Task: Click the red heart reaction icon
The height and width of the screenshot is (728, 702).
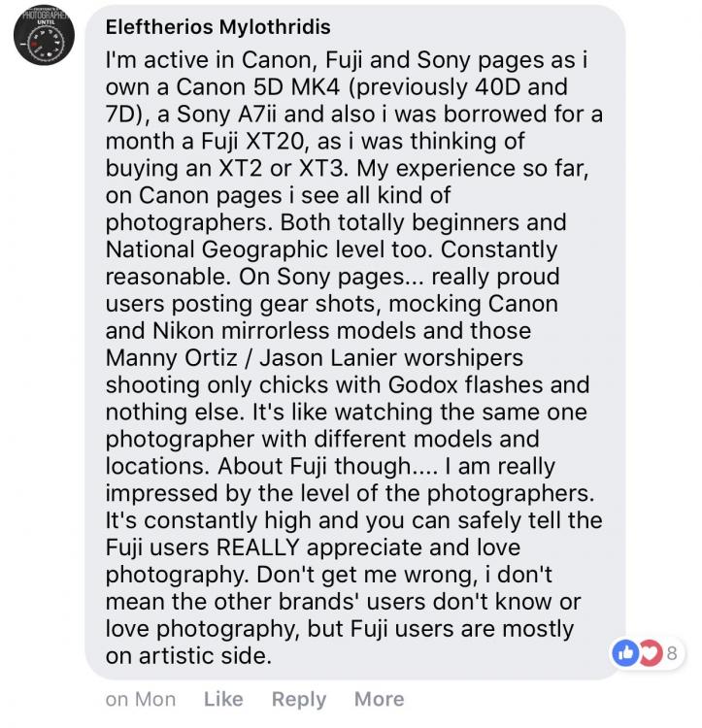Action: tap(648, 653)
